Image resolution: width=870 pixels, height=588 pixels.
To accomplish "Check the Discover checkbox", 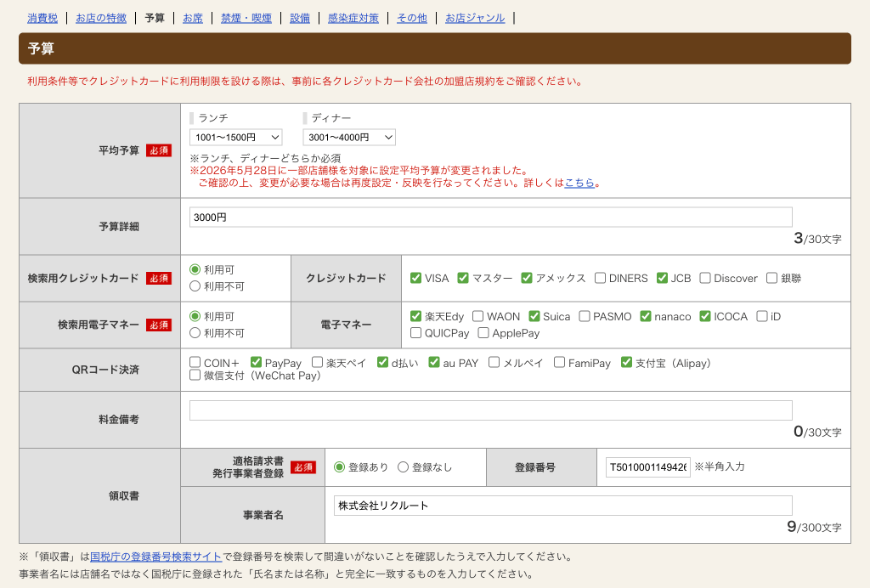I will (704, 278).
